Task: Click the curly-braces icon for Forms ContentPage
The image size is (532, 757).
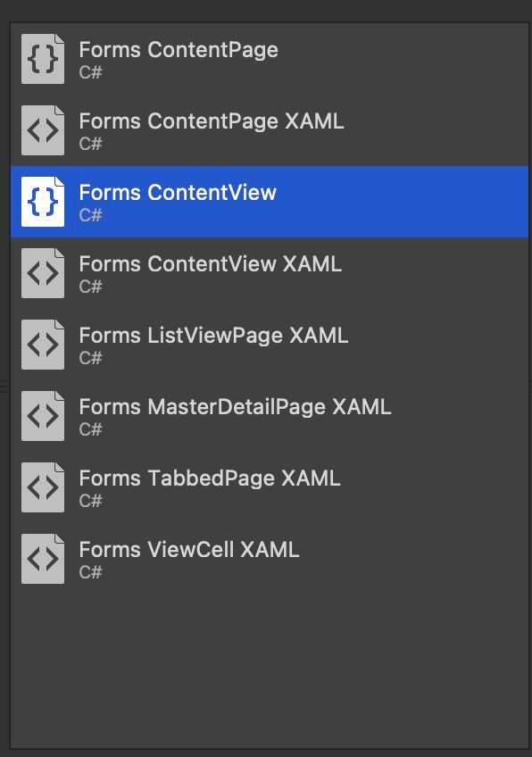Action: [x=43, y=59]
